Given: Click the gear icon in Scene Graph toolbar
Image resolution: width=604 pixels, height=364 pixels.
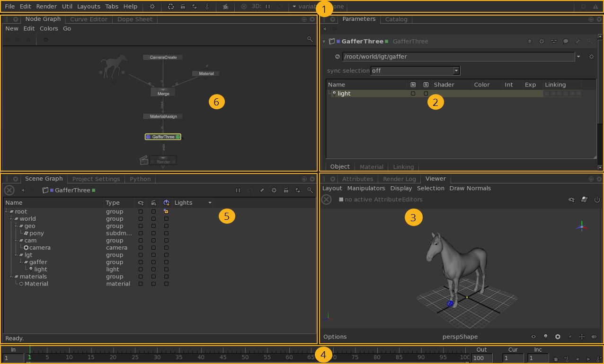Looking at the screenshot, I should 274,190.
